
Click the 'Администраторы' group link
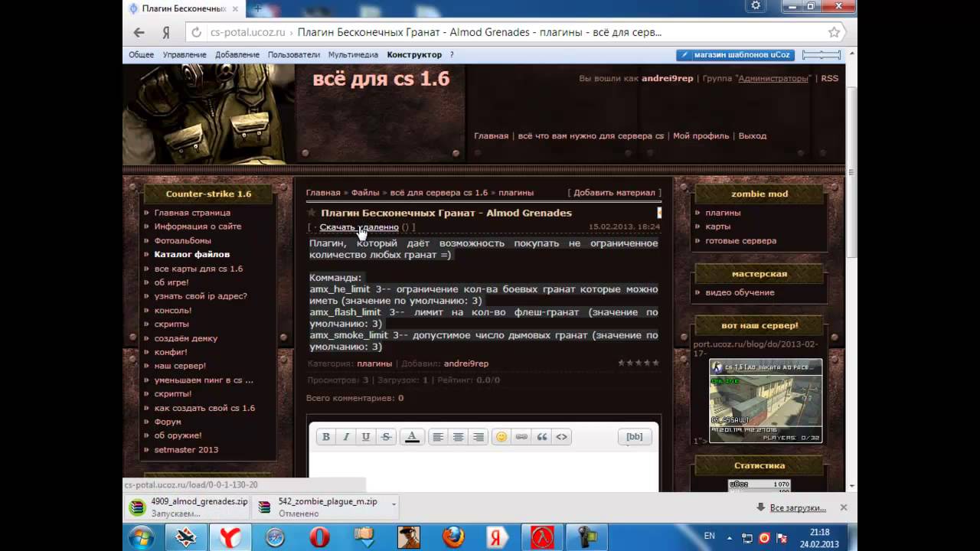pos(773,79)
